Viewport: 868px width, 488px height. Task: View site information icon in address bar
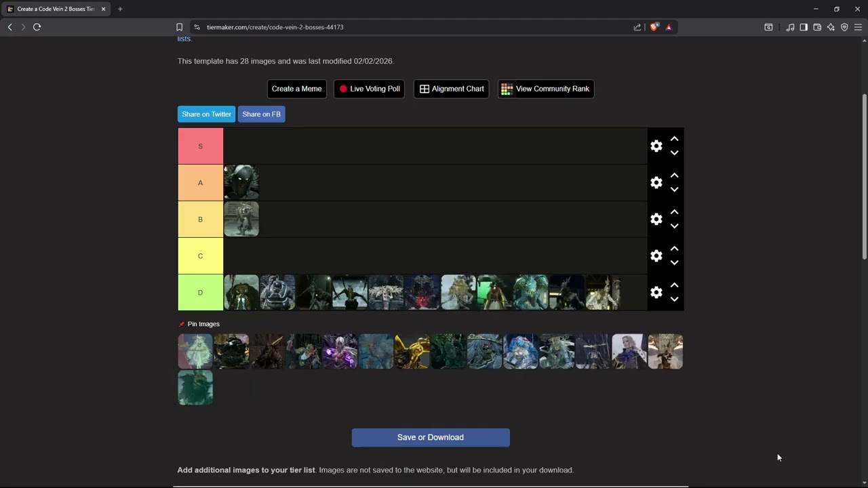click(197, 27)
